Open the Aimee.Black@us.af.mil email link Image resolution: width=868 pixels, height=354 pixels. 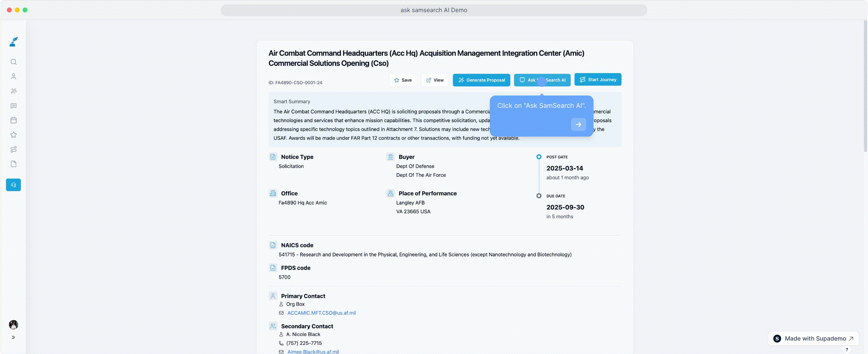pyautogui.click(x=313, y=352)
